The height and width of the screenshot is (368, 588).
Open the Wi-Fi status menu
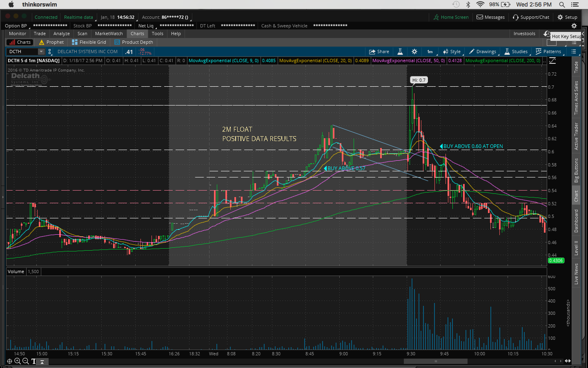[480, 4]
